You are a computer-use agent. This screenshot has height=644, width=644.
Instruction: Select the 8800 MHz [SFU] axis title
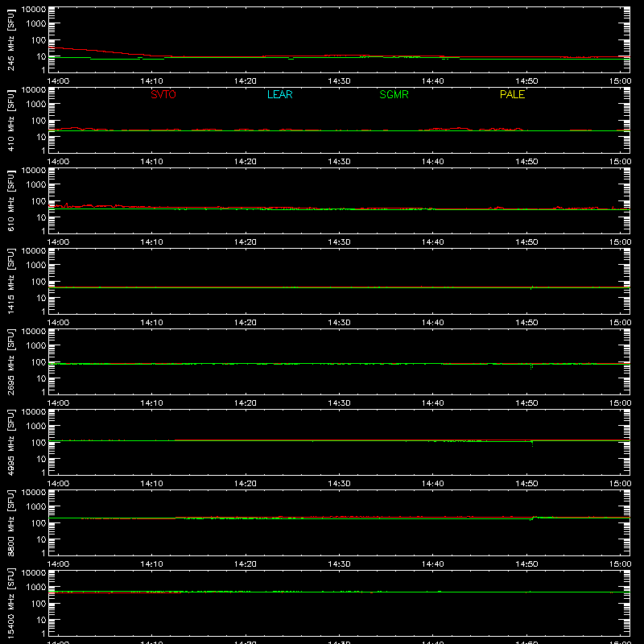click(10, 522)
